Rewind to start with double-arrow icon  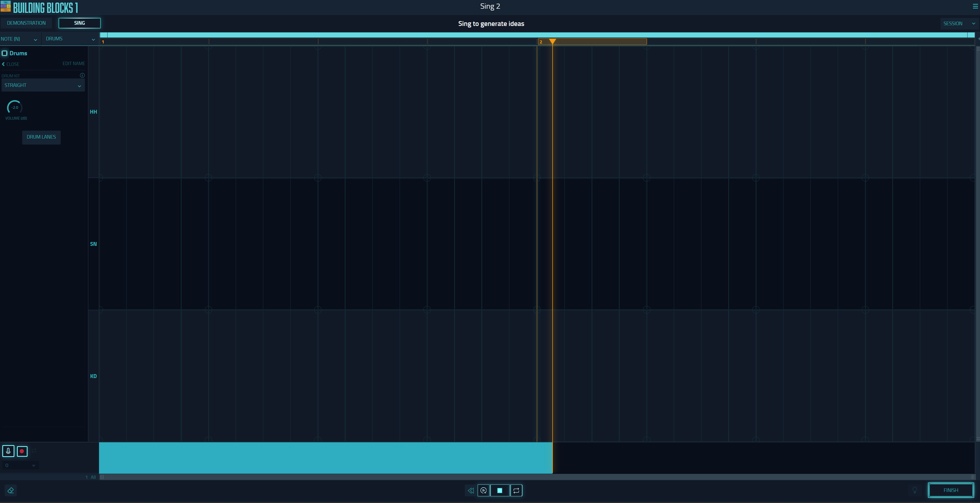471,490
